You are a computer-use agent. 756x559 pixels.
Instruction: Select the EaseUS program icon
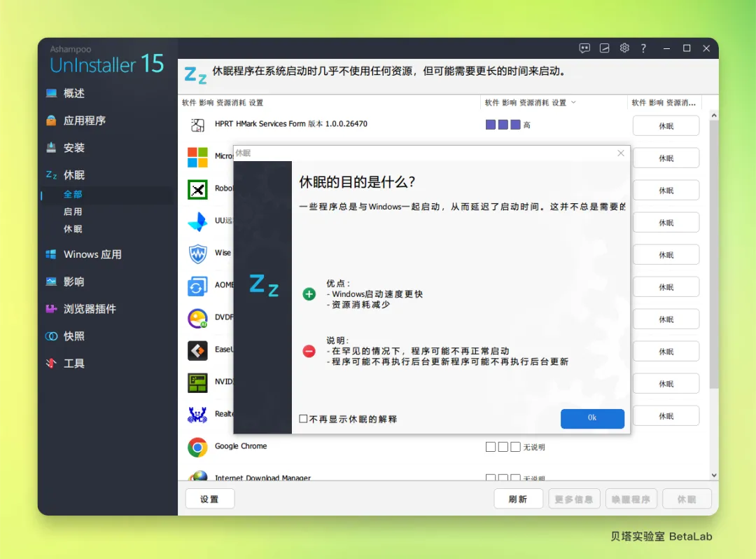(197, 351)
